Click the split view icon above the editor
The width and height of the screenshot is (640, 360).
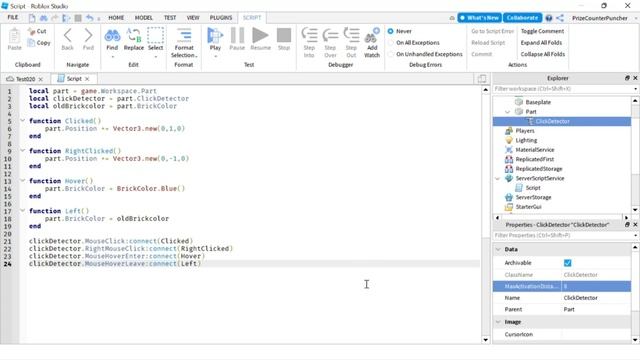[482, 79]
